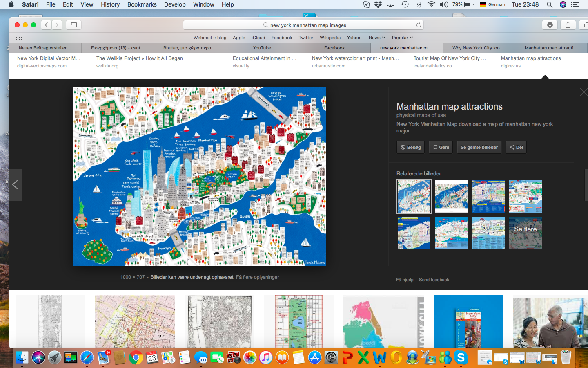The image size is (588, 368).
Task: Click the address bar search field
Action: pyautogui.click(x=303, y=25)
